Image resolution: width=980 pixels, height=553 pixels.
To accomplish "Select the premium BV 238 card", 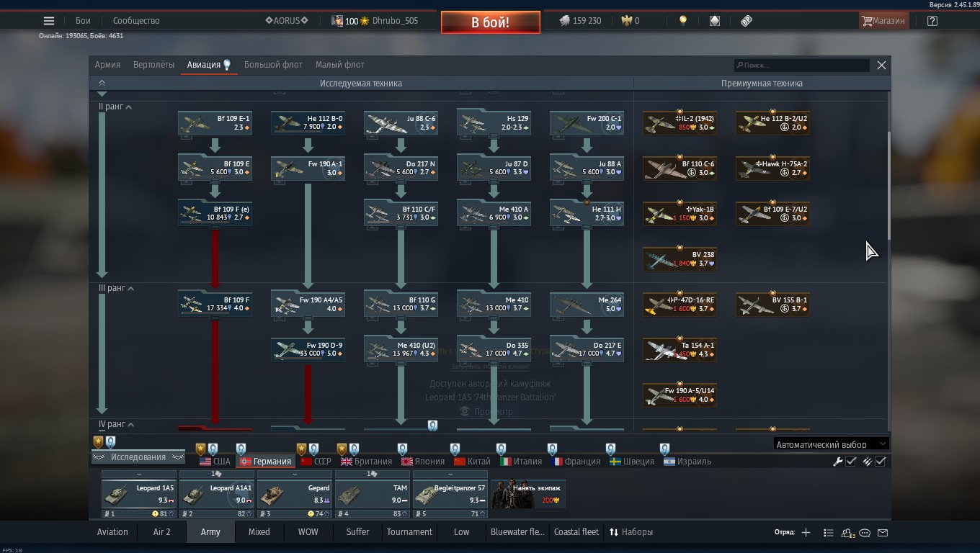I will tap(680, 259).
